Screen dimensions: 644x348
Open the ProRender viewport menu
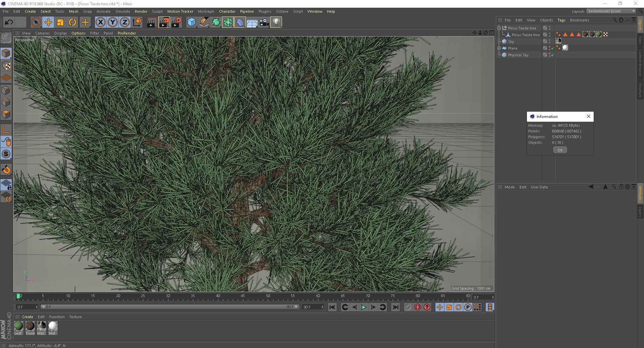click(x=127, y=33)
